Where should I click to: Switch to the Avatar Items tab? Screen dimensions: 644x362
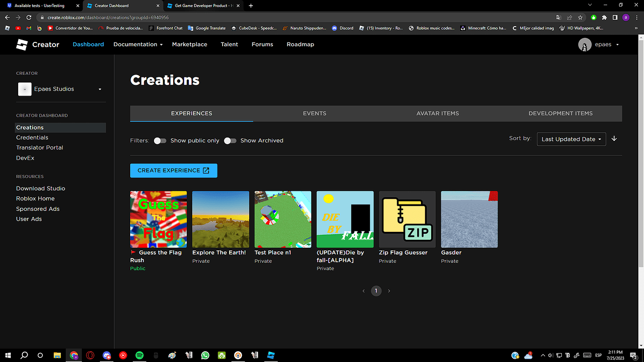437,113
